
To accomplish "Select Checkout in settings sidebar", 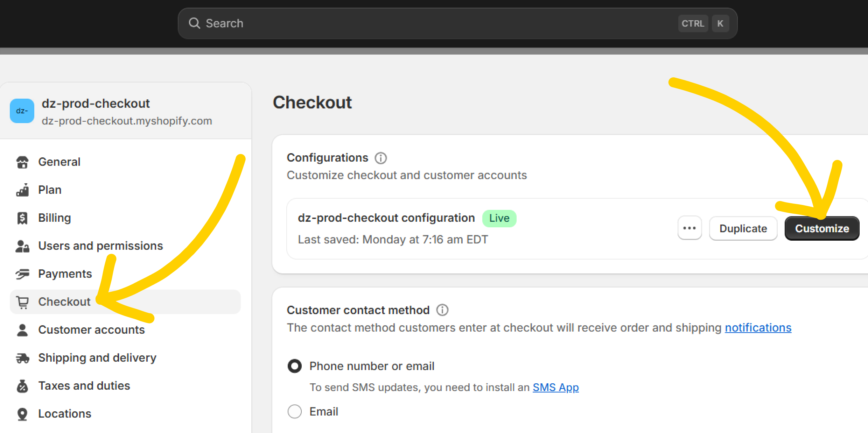I will click(x=125, y=302).
